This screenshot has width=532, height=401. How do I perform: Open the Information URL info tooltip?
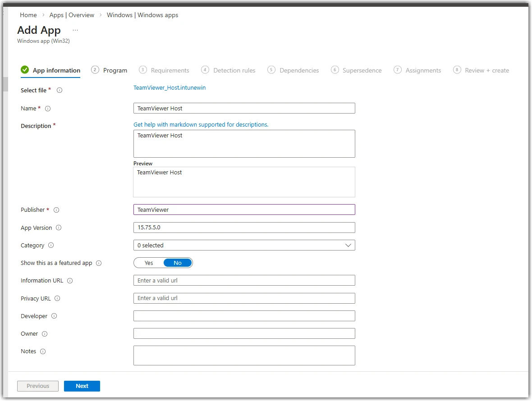tap(70, 281)
